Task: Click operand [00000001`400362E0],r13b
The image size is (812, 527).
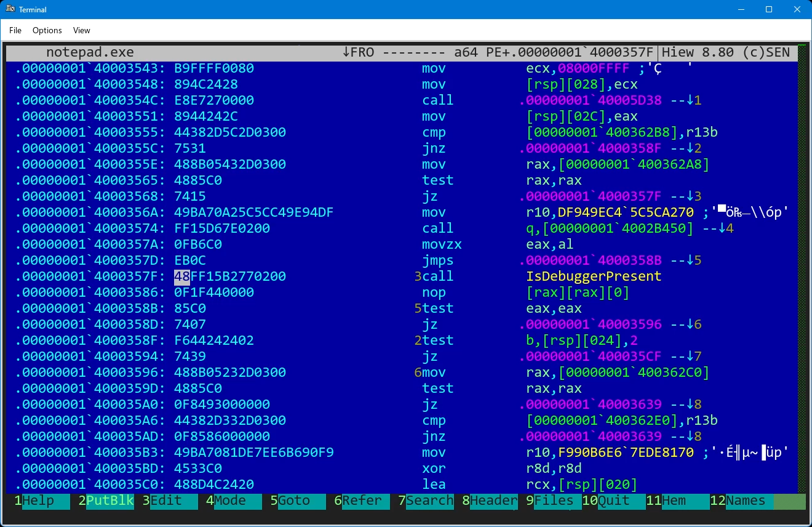Action: click(622, 420)
